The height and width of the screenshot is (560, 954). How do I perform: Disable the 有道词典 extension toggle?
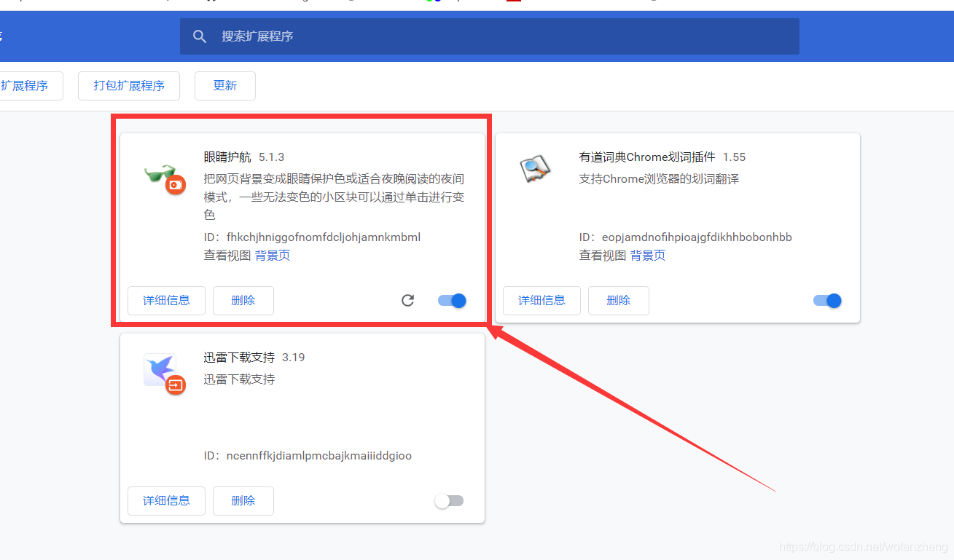tap(826, 300)
